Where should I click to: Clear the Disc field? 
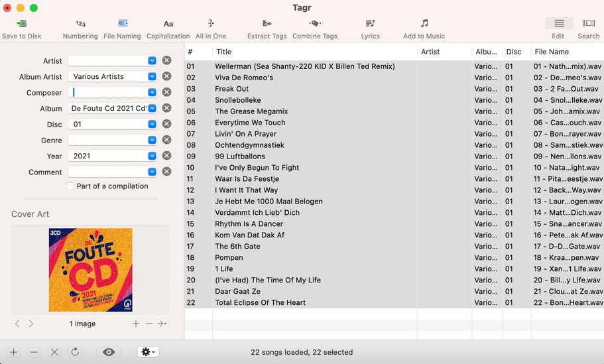pyautogui.click(x=166, y=124)
